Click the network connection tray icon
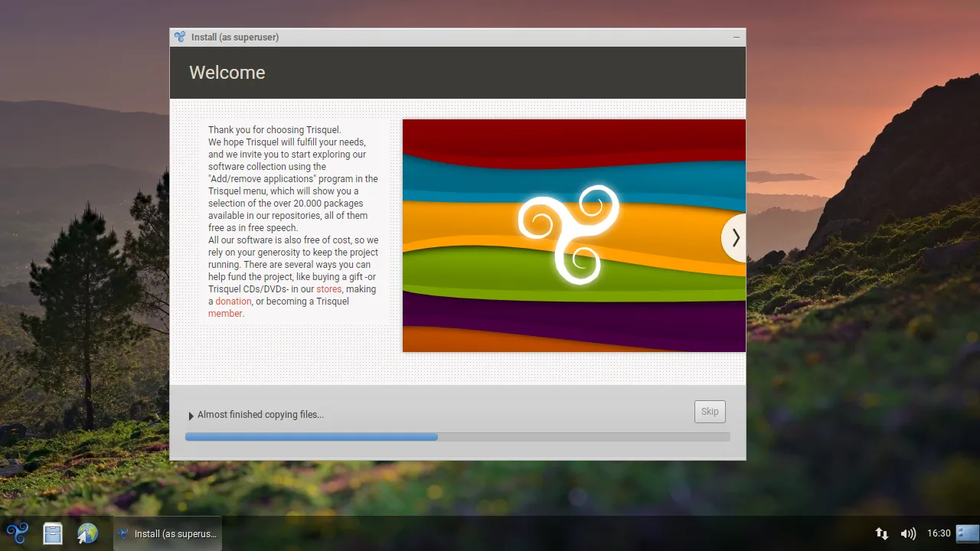 click(881, 533)
